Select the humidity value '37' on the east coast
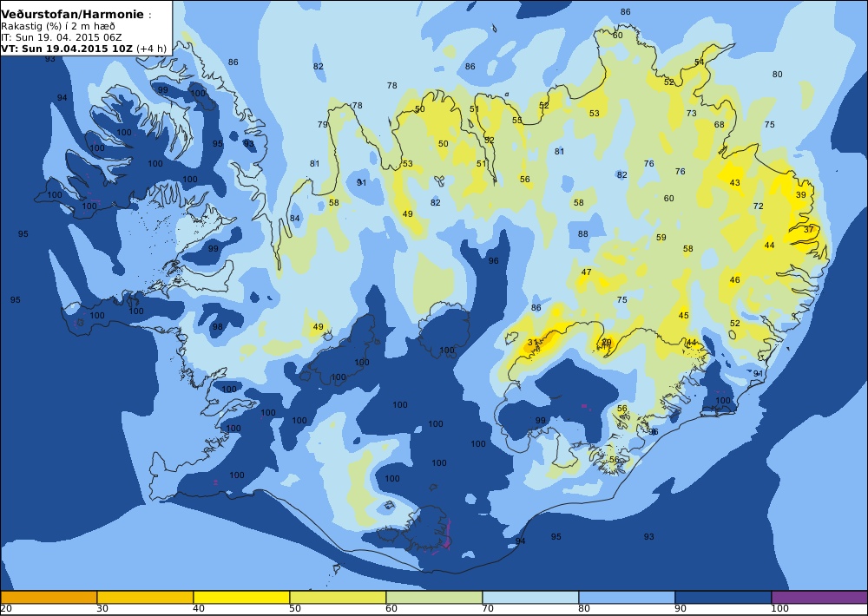The width and height of the screenshot is (868, 616). pyautogui.click(x=809, y=229)
